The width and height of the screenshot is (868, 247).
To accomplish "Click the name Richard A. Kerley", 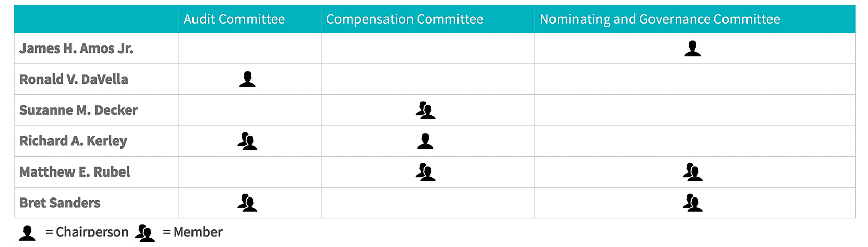I will click(73, 141).
